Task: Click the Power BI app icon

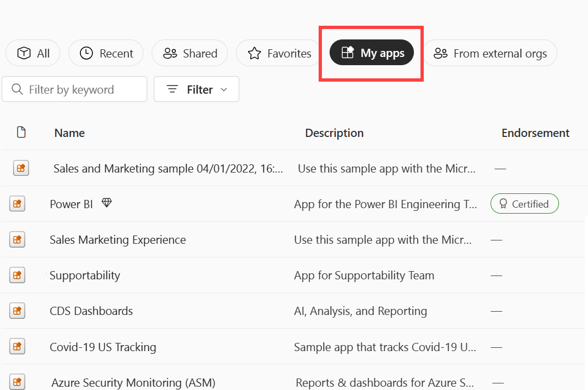Action: (17, 203)
